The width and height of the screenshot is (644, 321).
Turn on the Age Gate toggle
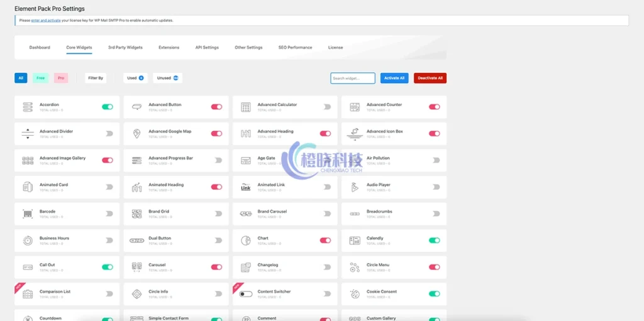327,160
